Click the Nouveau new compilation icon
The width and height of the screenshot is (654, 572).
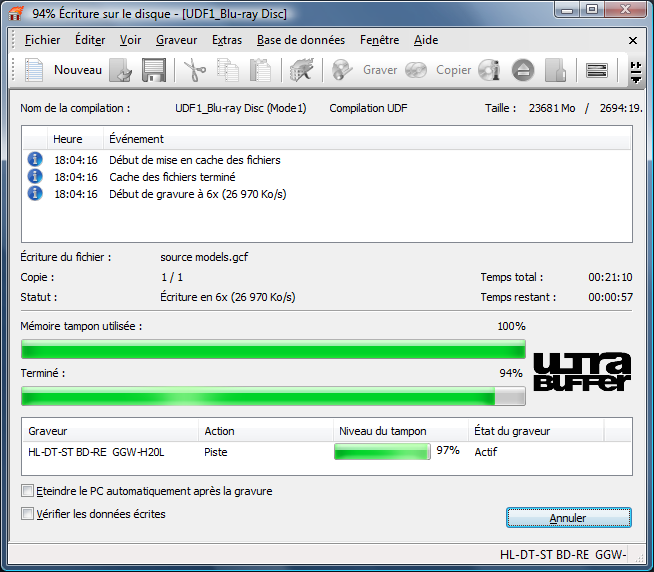pos(35,70)
